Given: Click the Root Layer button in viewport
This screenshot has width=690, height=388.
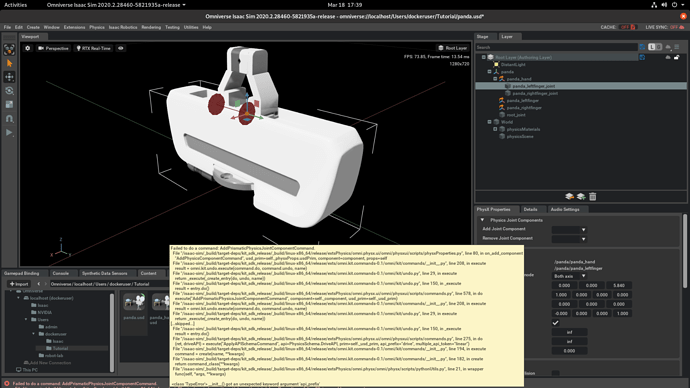Looking at the screenshot, I should coord(452,48).
